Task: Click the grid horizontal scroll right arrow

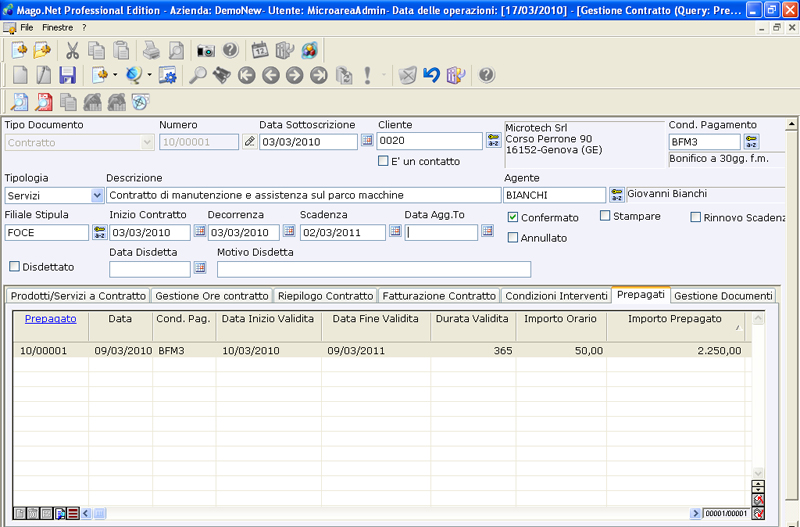Action: [695, 513]
